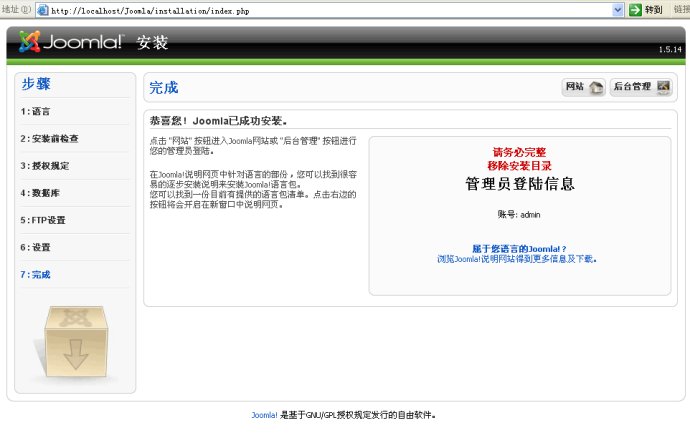Click the 安装 title in header
This screenshot has width=690, height=443.
point(152,43)
